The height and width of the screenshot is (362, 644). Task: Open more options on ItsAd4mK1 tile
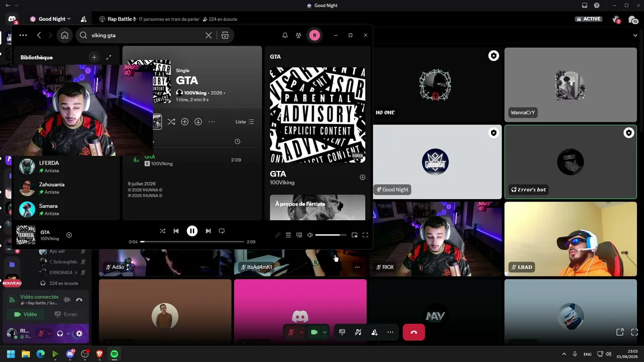click(x=357, y=267)
